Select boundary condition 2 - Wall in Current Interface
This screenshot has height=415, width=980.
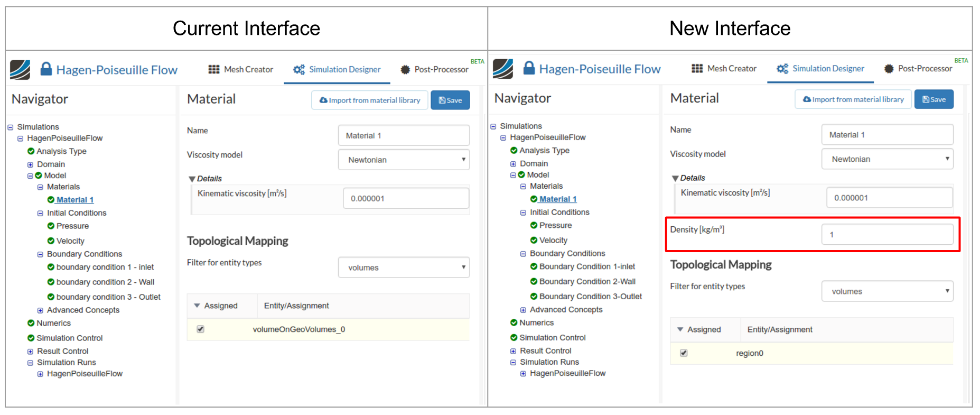coord(105,282)
